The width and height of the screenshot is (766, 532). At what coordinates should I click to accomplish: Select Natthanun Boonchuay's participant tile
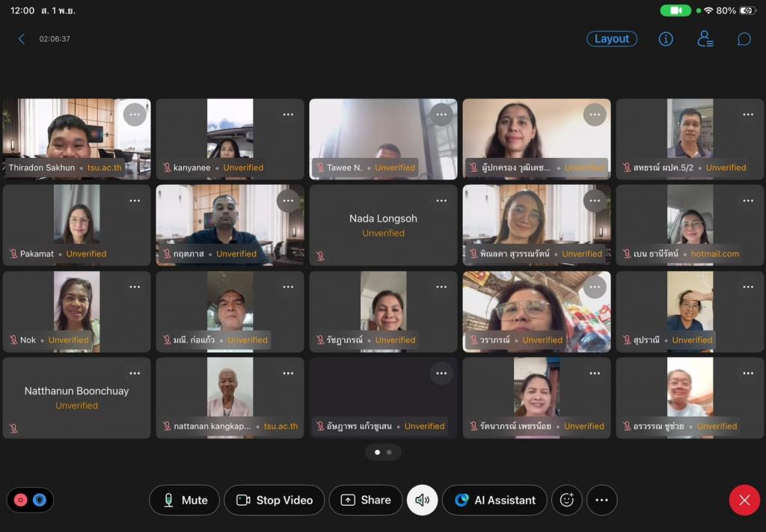point(76,397)
